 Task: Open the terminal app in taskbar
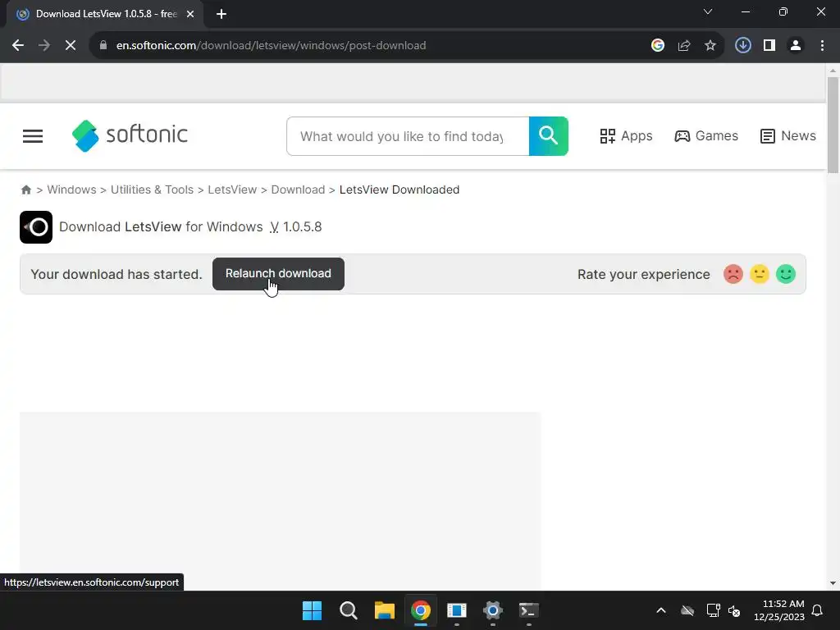point(529,610)
